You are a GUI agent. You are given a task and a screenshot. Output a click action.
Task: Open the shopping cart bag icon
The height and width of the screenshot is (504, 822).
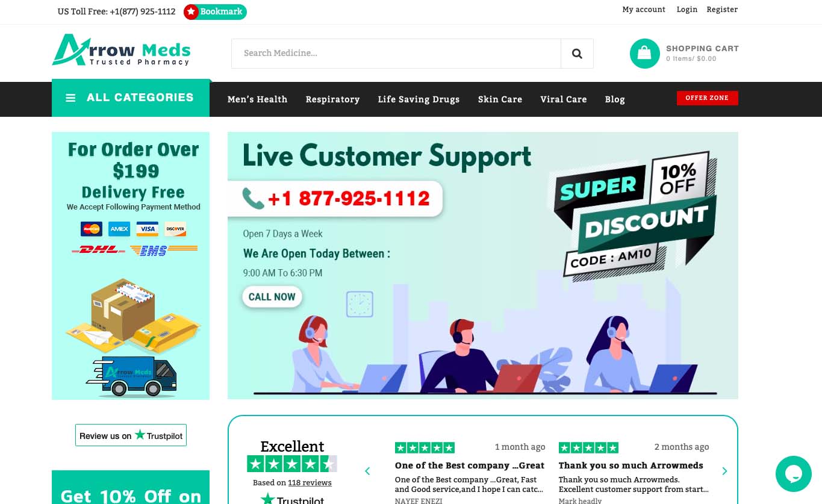pos(644,54)
